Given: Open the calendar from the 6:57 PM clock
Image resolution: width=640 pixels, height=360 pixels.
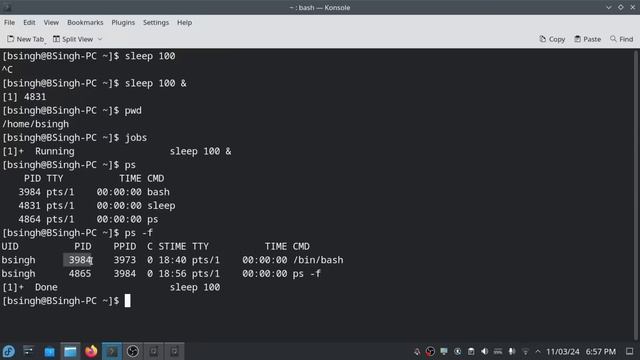Looking at the screenshot, I should [600, 351].
